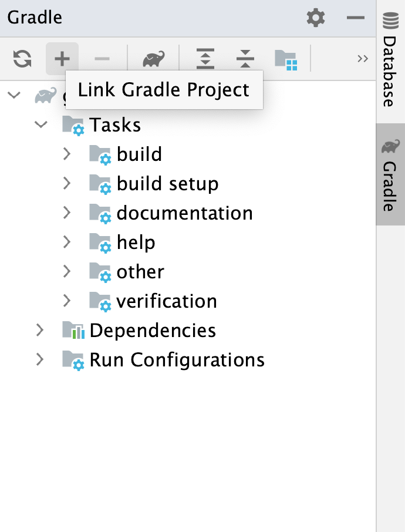Screen dimensions: 405x532
Task: Expand the Dependencies node
Action: pyautogui.click(x=40, y=330)
